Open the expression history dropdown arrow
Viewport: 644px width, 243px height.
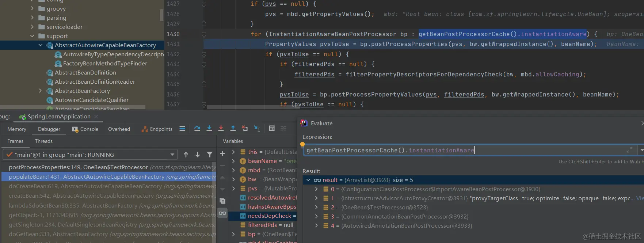click(x=641, y=150)
